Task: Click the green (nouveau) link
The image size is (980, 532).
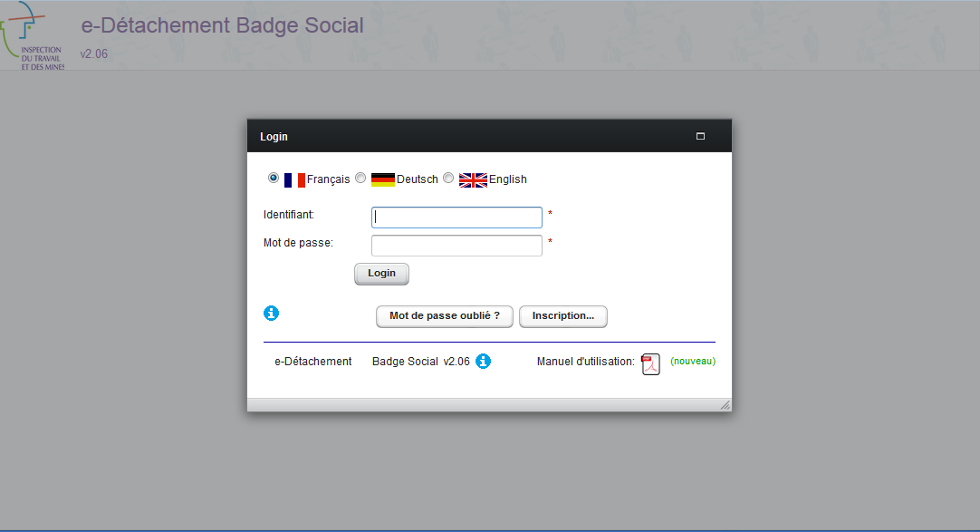Action: [693, 362]
